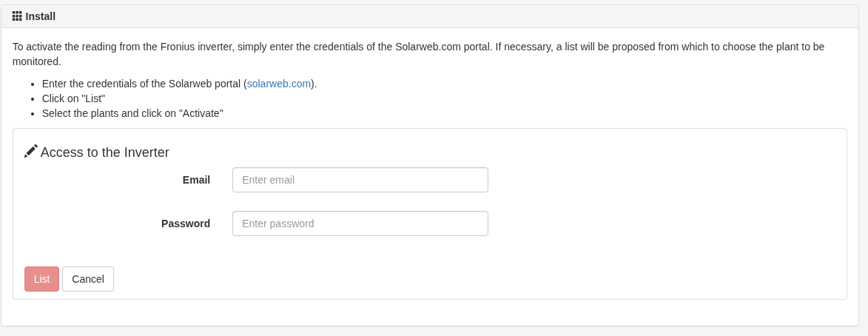Click the bullet text Click on "List"
Screen dimensions: 868x336
(x=73, y=98)
